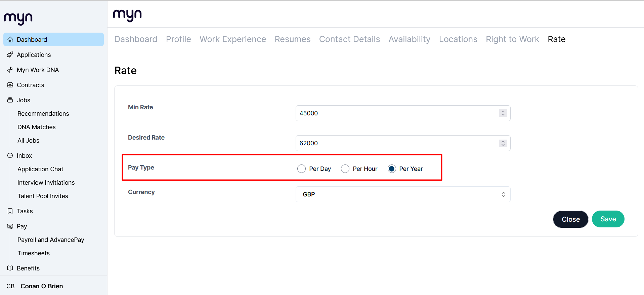Open Talent Pool Invites
The image size is (644, 295).
point(43,196)
